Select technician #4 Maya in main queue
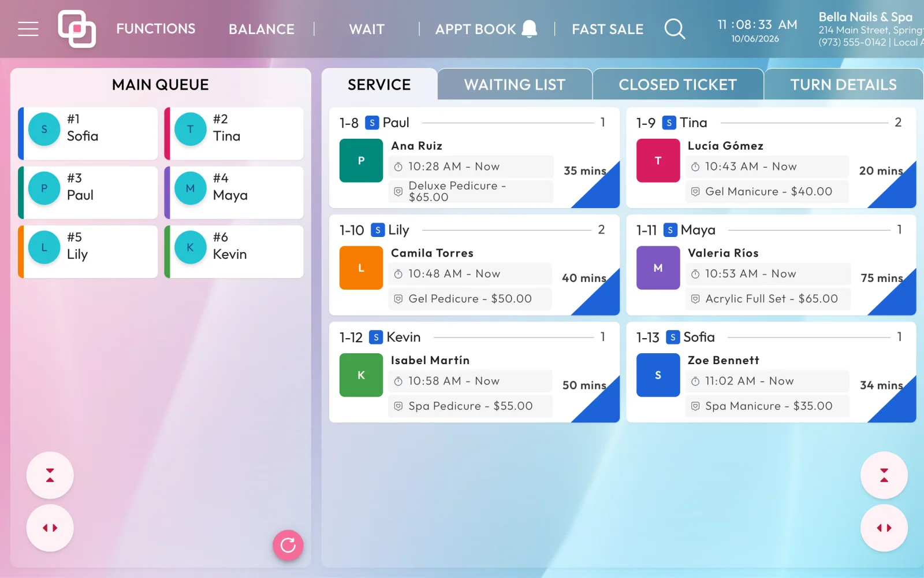Screen dimensions: 924x578 (x=234, y=192)
